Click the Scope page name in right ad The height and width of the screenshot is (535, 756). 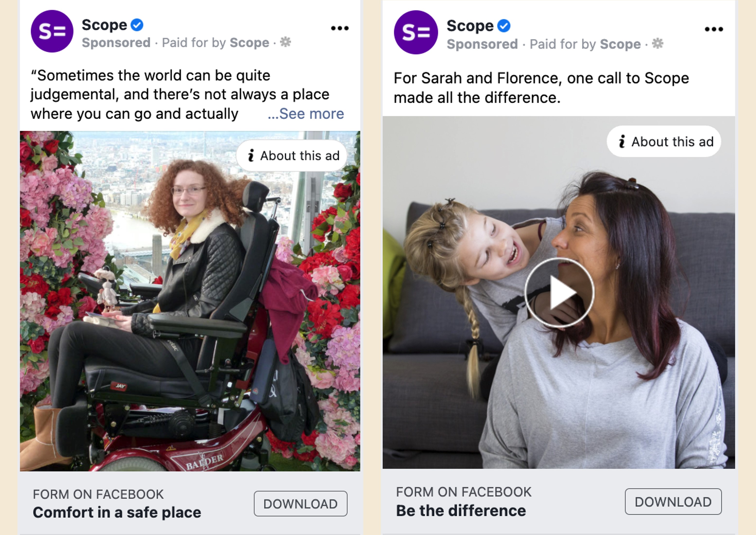(470, 26)
